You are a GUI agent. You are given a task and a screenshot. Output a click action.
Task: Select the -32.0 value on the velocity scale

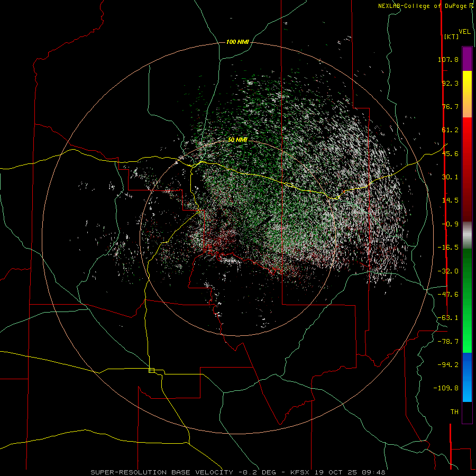coord(448,271)
